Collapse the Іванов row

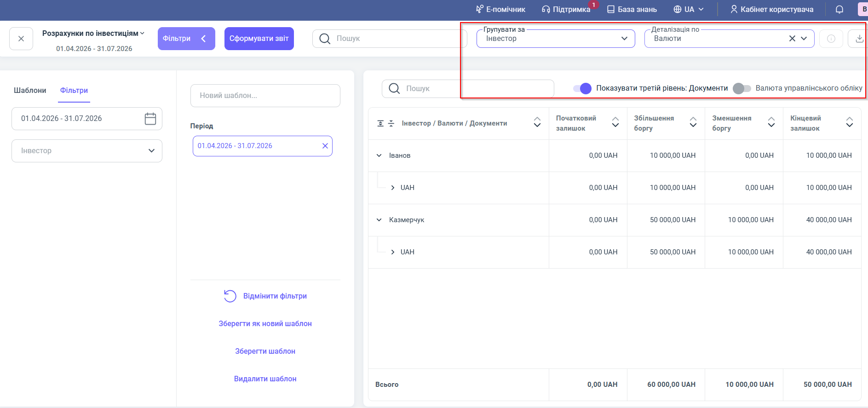click(x=379, y=155)
